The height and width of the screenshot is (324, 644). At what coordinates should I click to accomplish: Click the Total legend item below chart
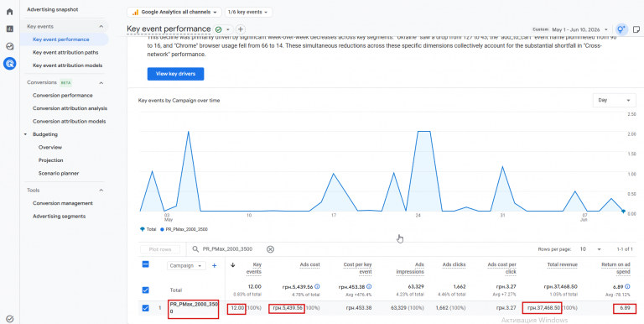tap(148, 229)
